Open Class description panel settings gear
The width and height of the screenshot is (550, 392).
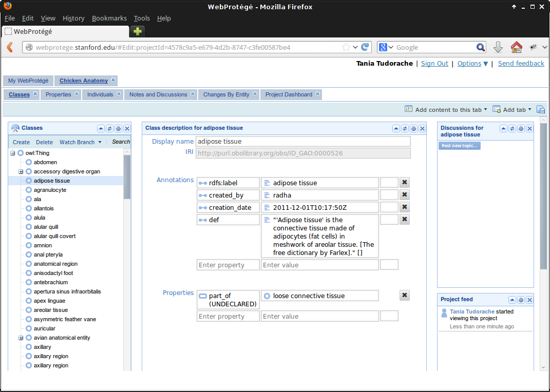coord(413,129)
